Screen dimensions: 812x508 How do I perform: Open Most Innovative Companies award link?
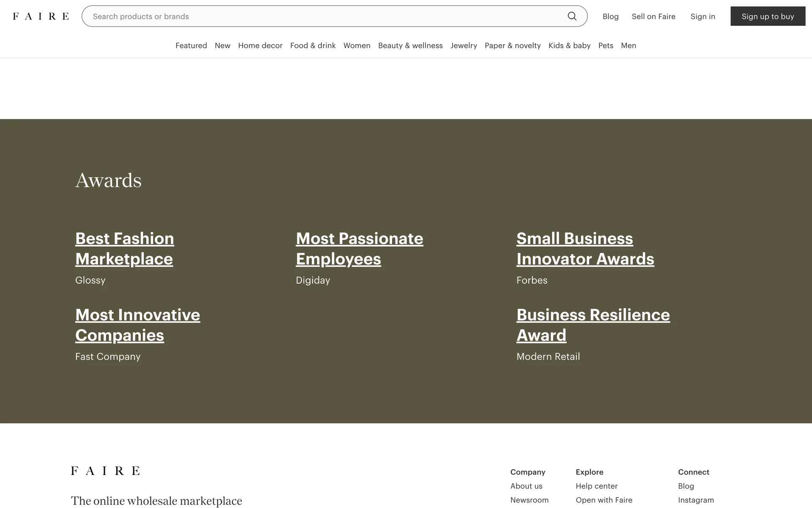(x=137, y=325)
